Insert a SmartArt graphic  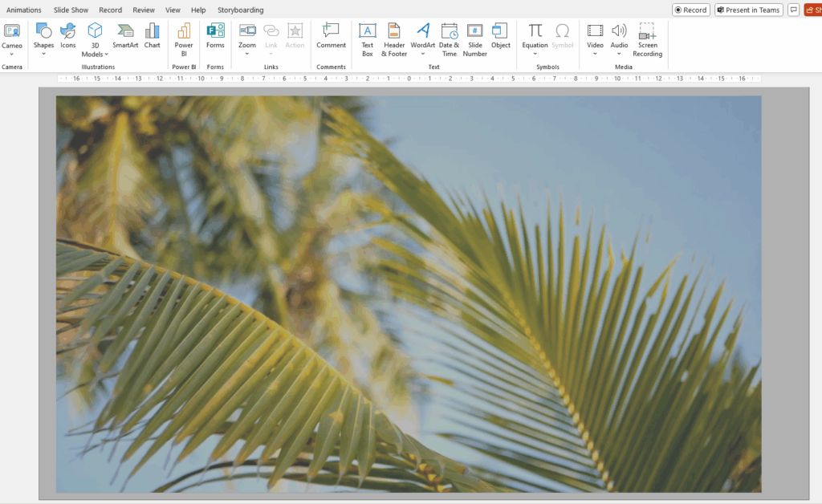click(125, 35)
